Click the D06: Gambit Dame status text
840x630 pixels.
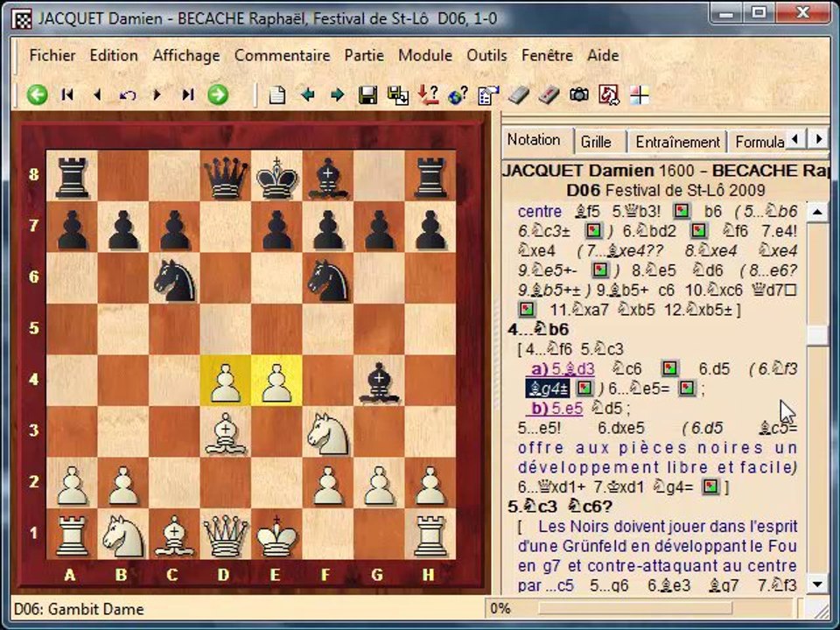click(x=80, y=609)
